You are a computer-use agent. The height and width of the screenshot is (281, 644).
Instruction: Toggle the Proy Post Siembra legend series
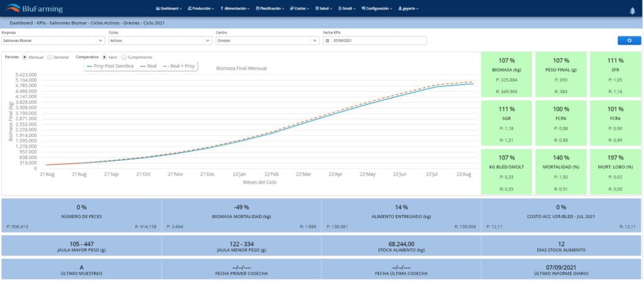pyautogui.click(x=110, y=65)
